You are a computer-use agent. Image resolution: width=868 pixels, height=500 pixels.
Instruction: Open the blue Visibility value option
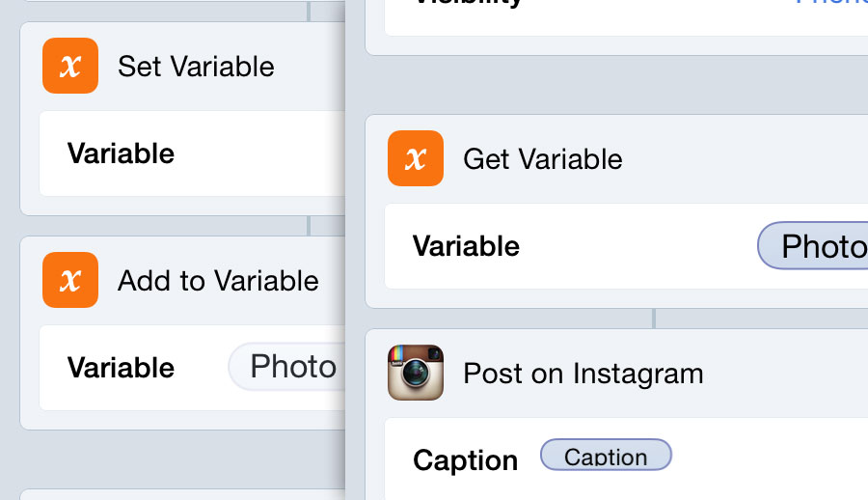coord(831,3)
